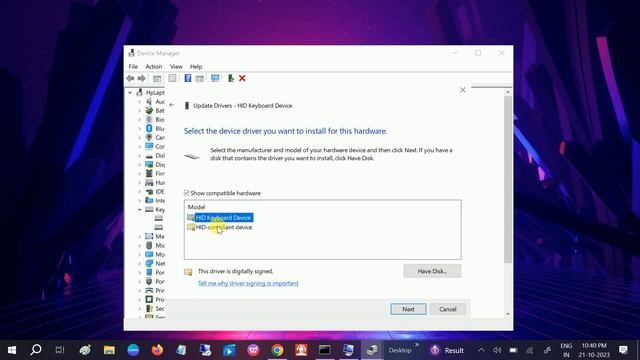Open the View menu
This screenshot has height=360, width=640.
[176, 67]
